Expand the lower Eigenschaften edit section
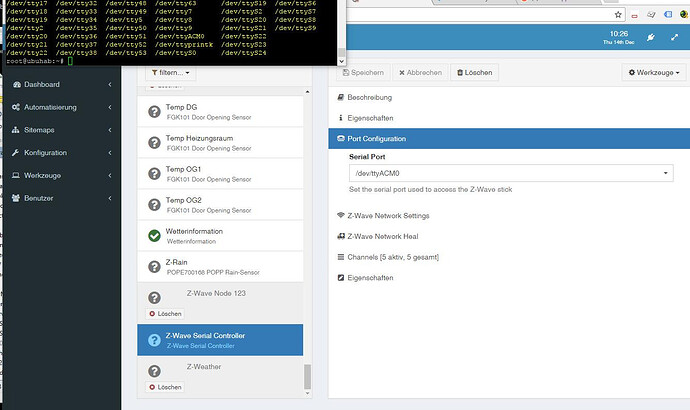This screenshot has height=410, width=690. pyautogui.click(x=365, y=278)
